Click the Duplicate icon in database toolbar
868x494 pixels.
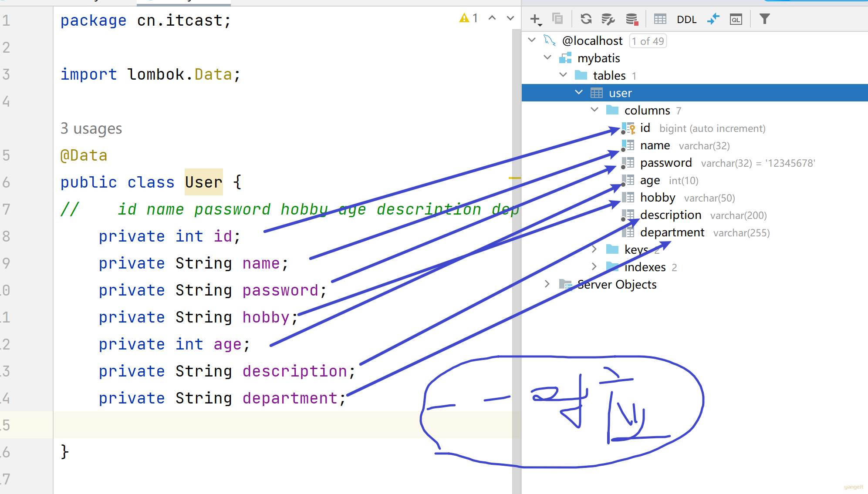point(557,19)
